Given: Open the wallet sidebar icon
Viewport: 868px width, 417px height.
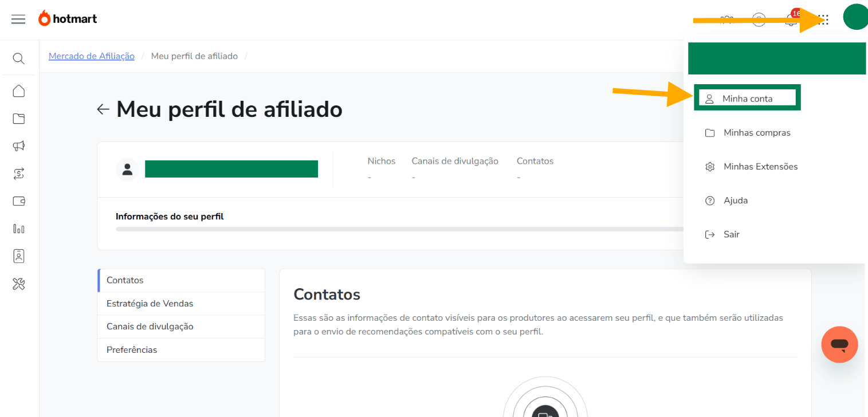Looking at the screenshot, I should coord(19,201).
